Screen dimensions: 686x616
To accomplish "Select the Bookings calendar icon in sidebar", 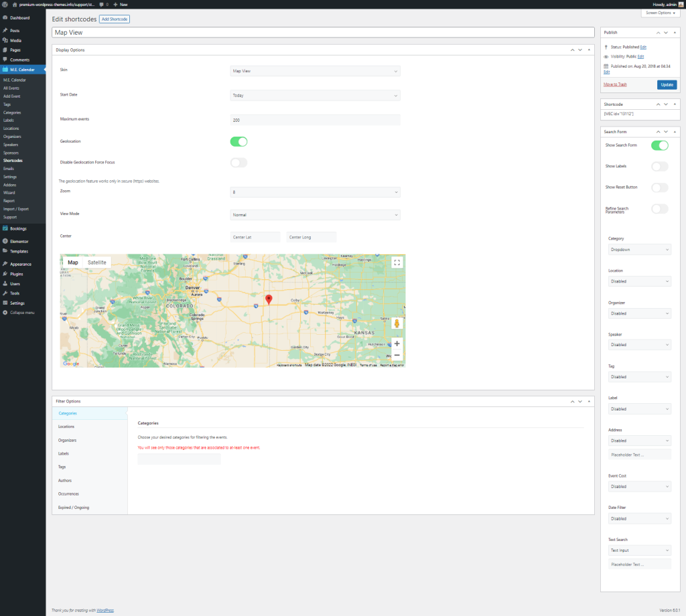I will [x=6, y=228].
